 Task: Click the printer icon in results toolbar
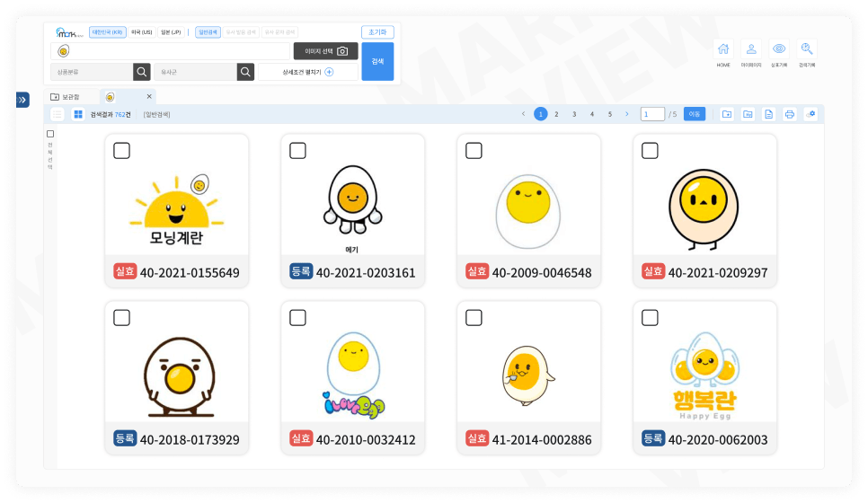[x=789, y=114]
